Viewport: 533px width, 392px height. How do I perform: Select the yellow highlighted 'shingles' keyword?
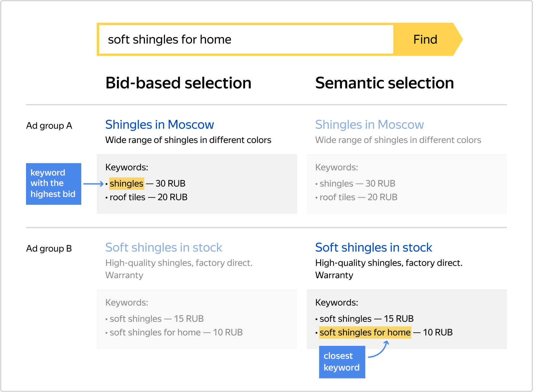(126, 184)
